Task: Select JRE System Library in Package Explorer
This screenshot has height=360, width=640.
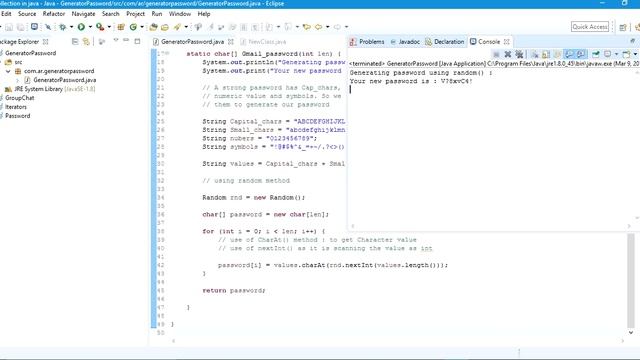Action: pos(50,89)
